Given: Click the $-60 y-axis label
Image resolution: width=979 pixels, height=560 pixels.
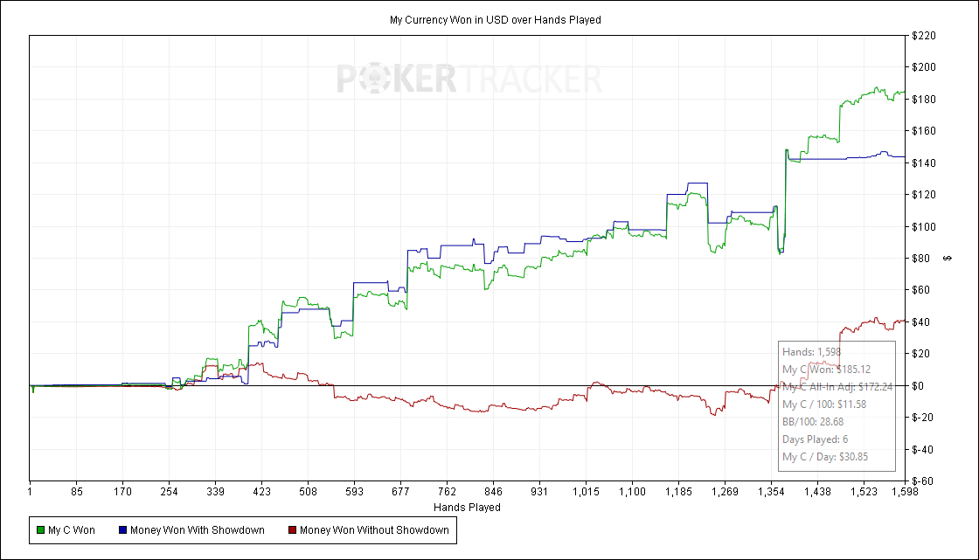Looking at the screenshot, I should click(x=922, y=481).
